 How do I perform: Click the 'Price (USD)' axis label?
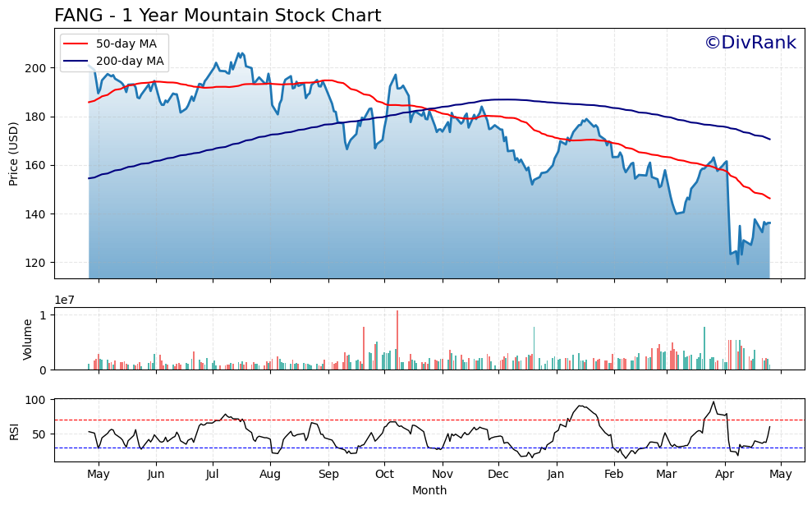pos(13,154)
